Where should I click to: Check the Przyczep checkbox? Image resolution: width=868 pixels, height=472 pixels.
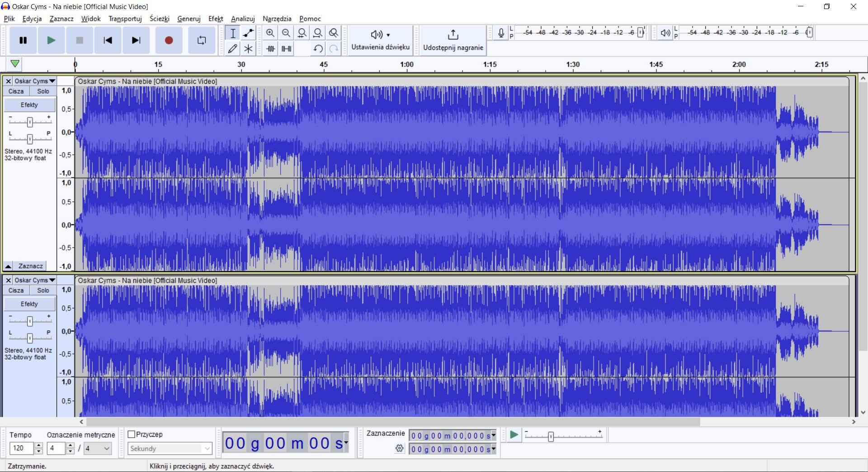132,434
